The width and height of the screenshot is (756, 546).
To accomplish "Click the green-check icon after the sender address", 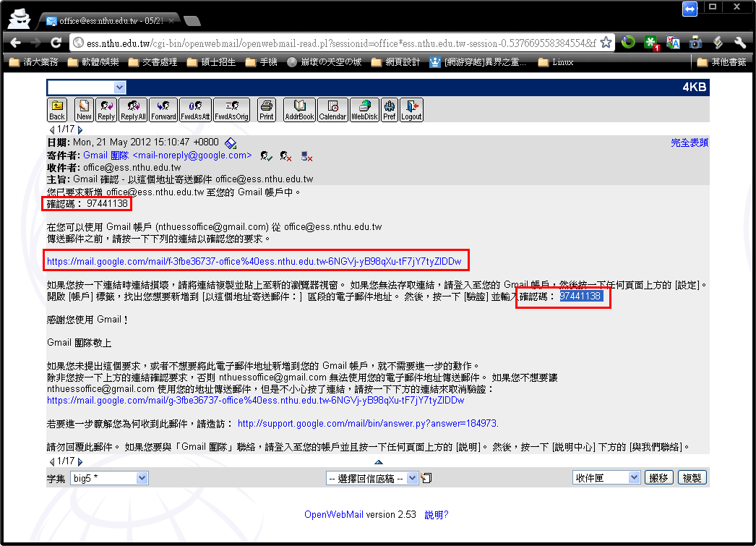I will pos(266,155).
